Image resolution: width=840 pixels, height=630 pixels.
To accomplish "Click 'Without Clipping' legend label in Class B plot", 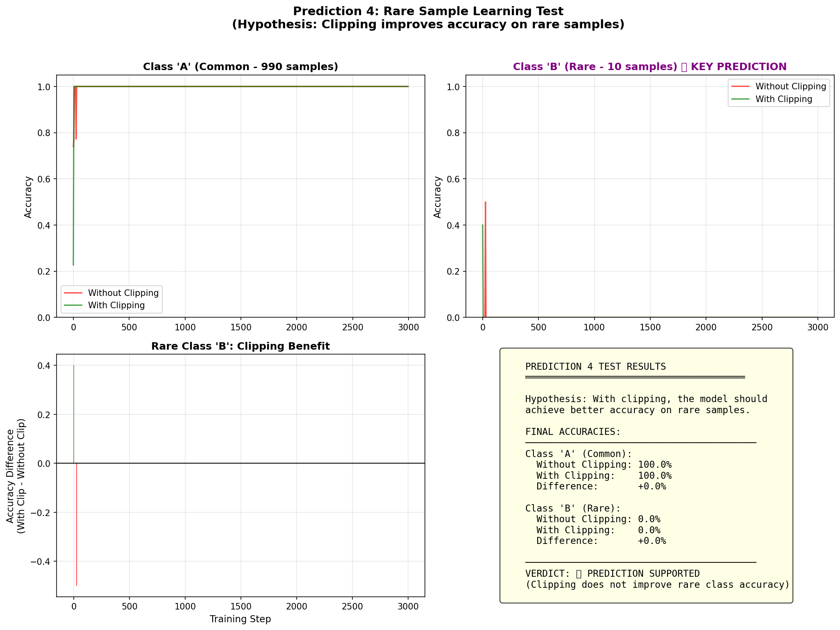I will 790,86.
